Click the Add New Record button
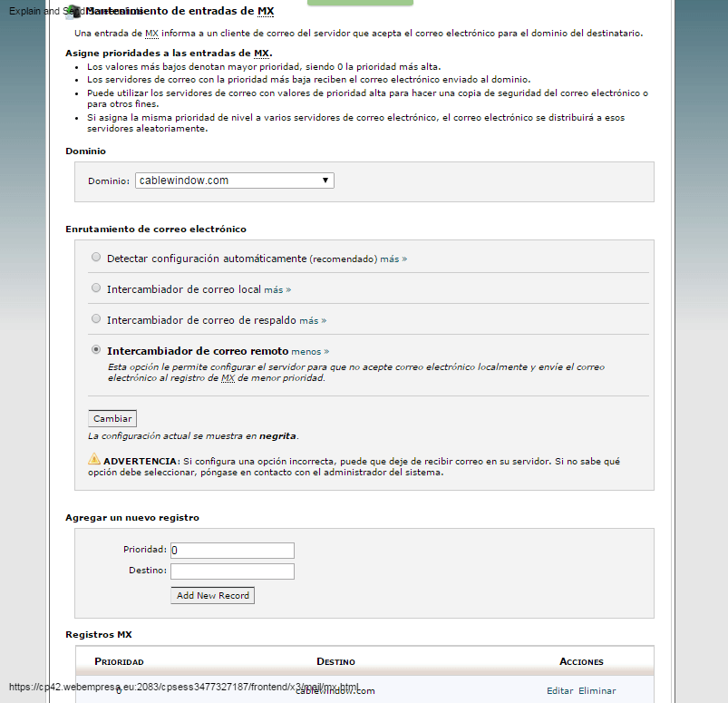This screenshot has height=703, width=728. coord(213,596)
